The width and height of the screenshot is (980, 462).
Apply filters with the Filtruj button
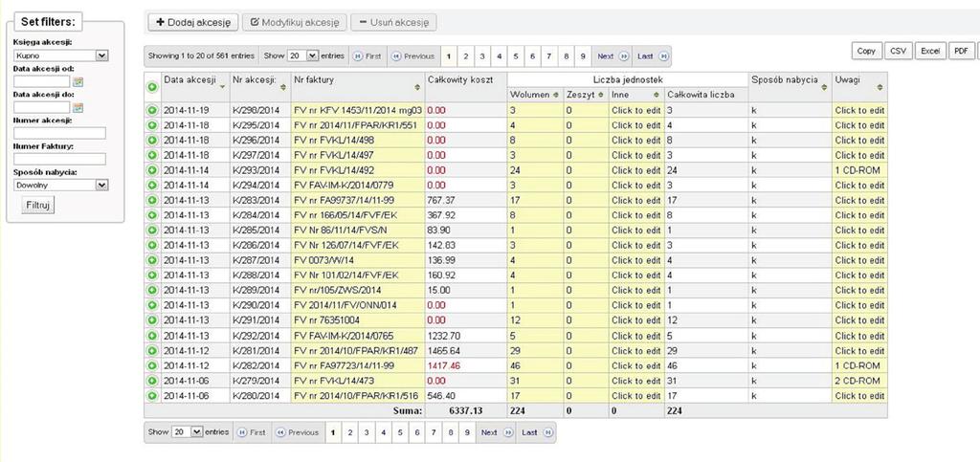(37, 205)
